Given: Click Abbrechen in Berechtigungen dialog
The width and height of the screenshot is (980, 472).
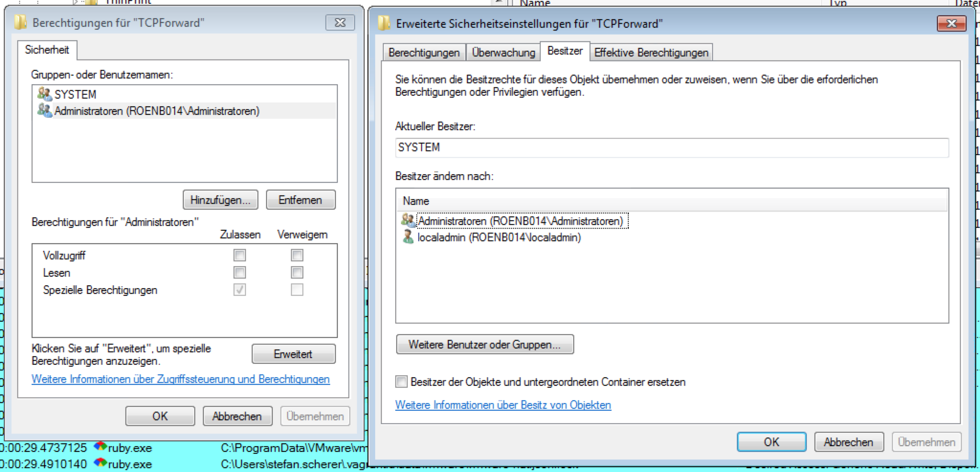Looking at the screenshot, I should tap(237, 416).
